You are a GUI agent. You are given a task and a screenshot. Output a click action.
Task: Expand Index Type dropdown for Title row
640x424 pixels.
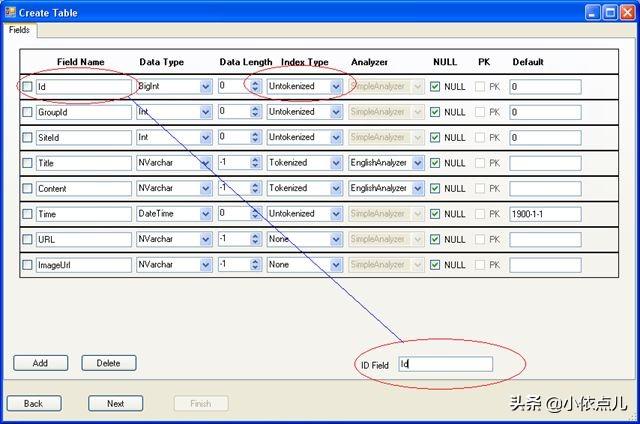coord(335,162)
